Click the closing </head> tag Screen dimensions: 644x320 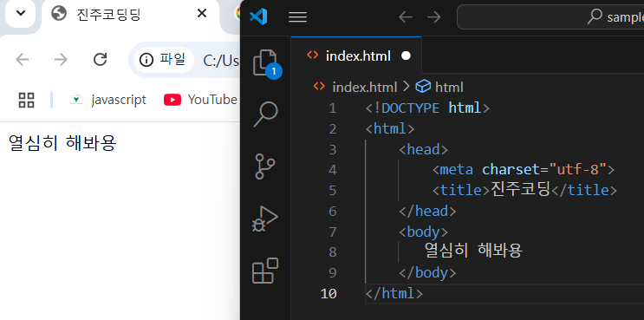coord(427,211)
